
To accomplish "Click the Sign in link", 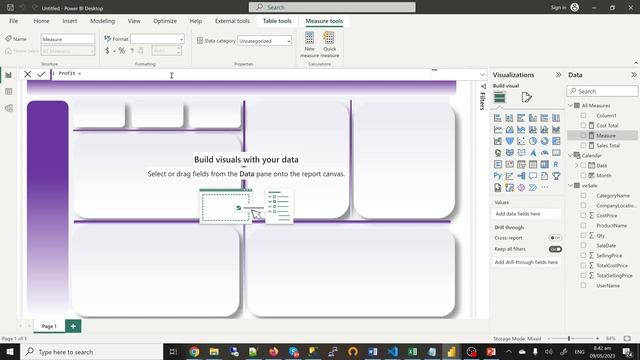I will pos(558,7).
